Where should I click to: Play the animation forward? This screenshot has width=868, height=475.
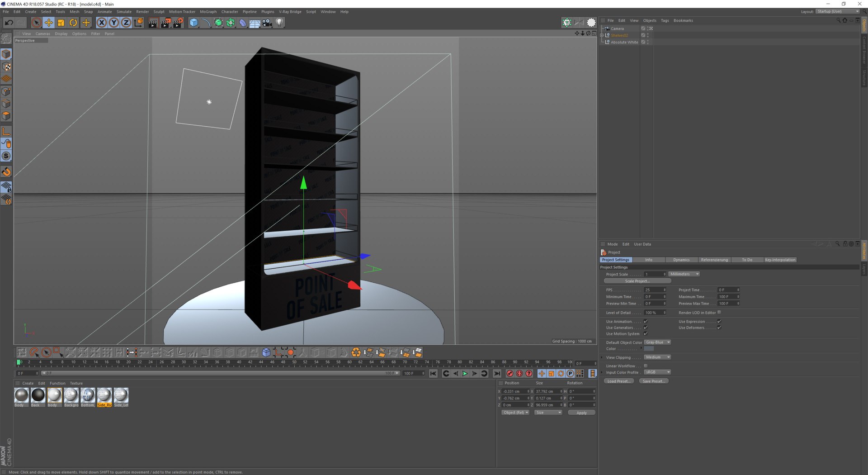click(x=465, y=374)
